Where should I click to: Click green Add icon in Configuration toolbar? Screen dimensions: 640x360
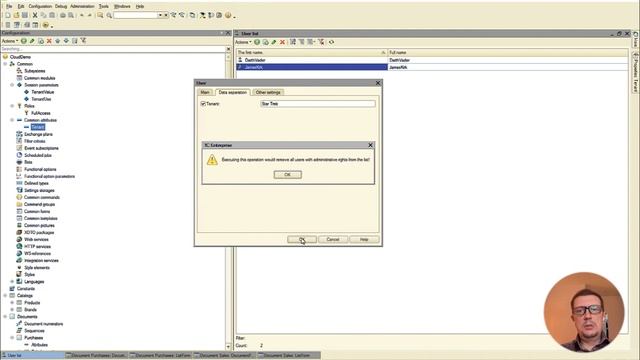coord(24,41)
